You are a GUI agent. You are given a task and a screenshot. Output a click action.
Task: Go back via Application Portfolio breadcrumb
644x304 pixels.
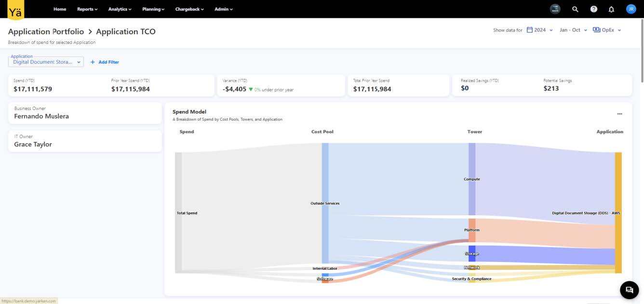tap(46, 31)
